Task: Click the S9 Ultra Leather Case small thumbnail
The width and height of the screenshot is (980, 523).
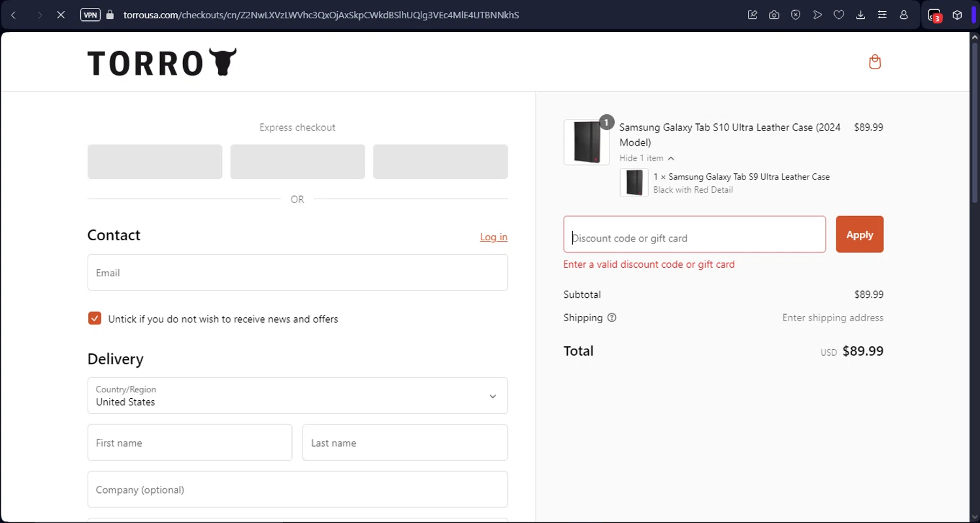Action: [634, 183]
